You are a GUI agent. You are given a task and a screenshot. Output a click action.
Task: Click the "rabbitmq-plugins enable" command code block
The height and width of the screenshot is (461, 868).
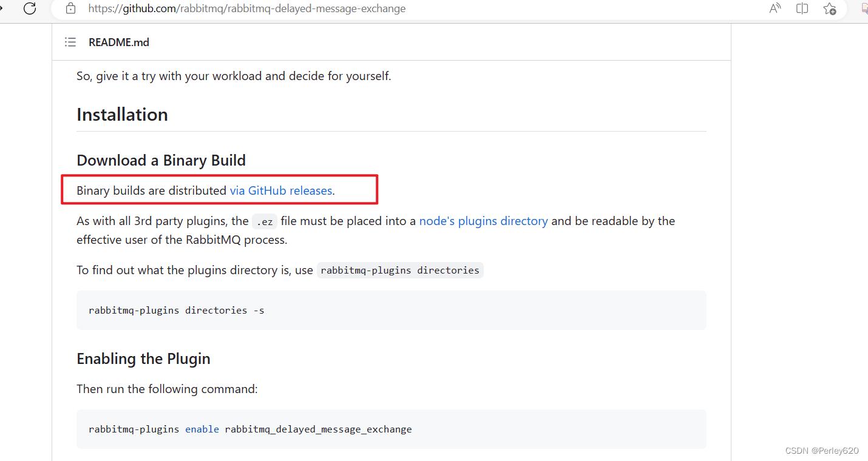click(x=392, y=429)
